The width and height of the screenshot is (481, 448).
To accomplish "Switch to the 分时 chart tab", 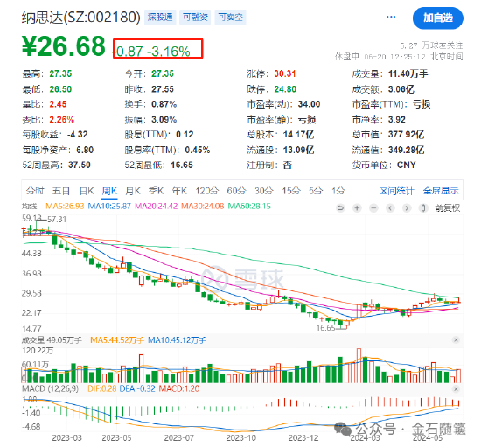I will 35,191.
